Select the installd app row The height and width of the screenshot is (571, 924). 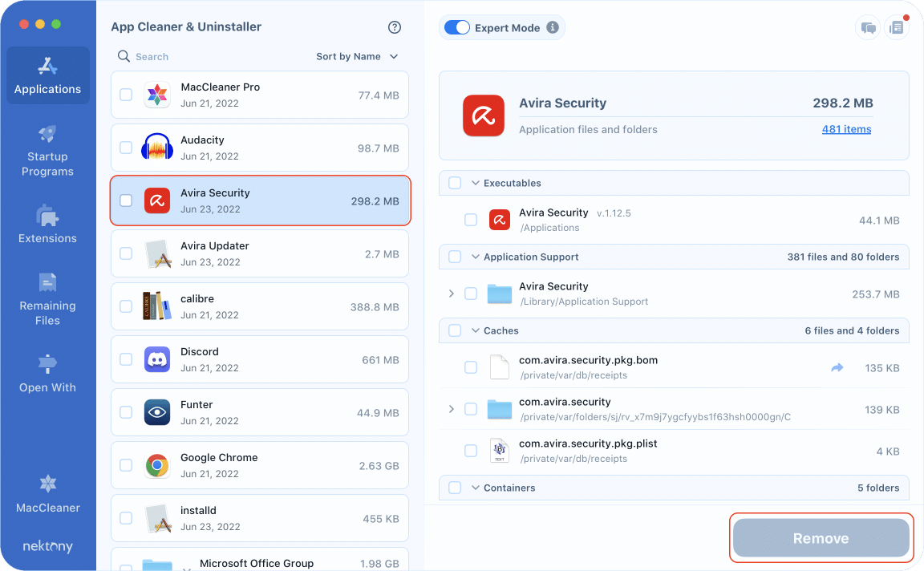260,519
